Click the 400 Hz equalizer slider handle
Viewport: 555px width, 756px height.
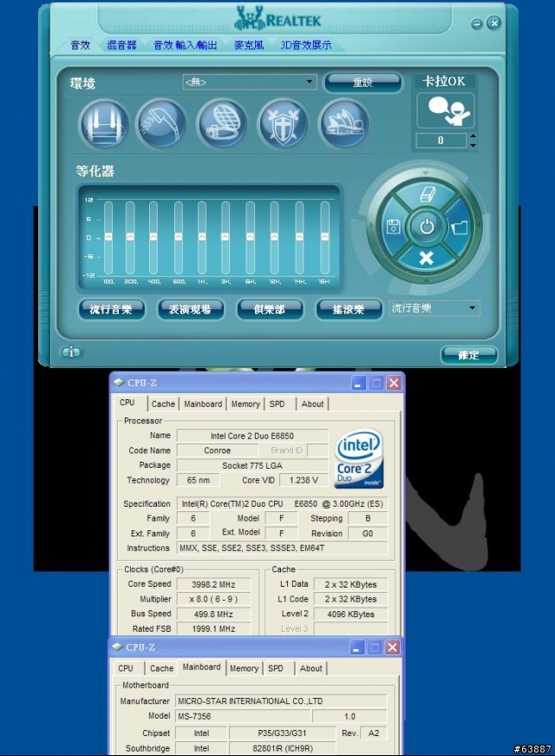pyautogui.click(x=153, y=237)
